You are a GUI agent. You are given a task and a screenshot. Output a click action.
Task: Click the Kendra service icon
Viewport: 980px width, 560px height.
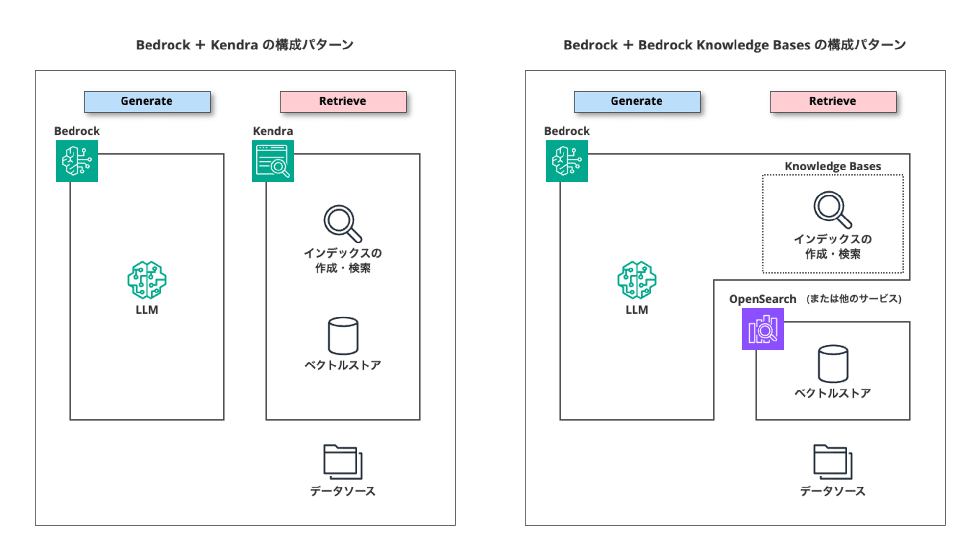pos(273,161)
